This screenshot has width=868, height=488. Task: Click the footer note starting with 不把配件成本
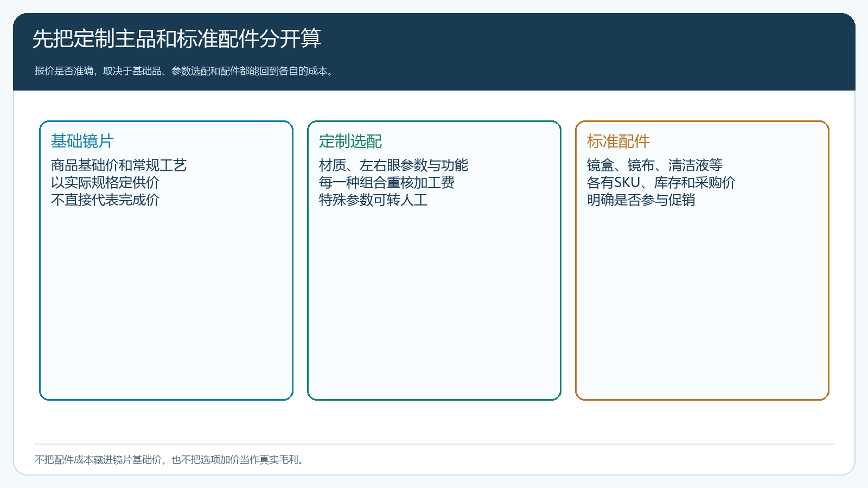click(170, 460)
